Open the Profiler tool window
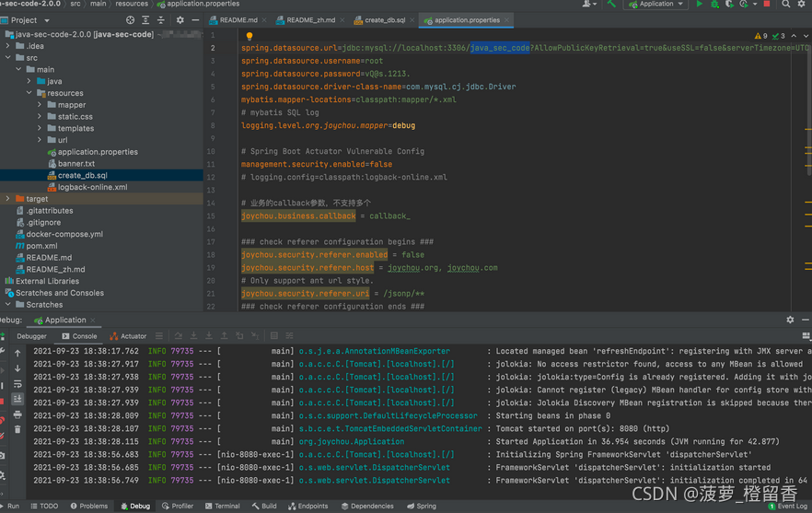Image resolution: width=812 pixels, height=513 pixels. point(178,506)
